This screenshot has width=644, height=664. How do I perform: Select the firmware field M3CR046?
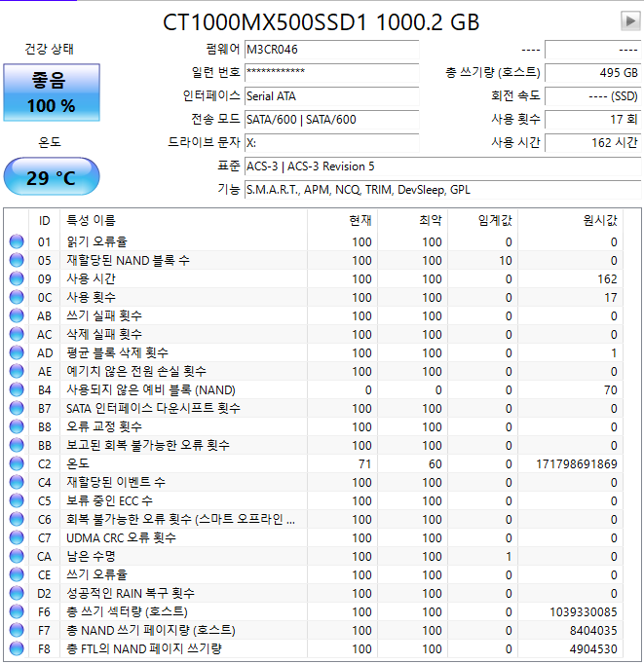point(332,50)
